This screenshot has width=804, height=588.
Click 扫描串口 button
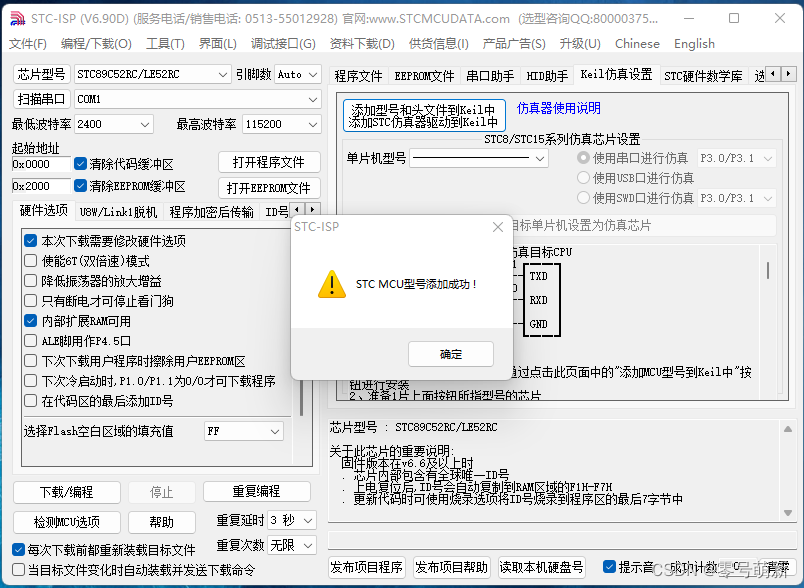point(42,99)
